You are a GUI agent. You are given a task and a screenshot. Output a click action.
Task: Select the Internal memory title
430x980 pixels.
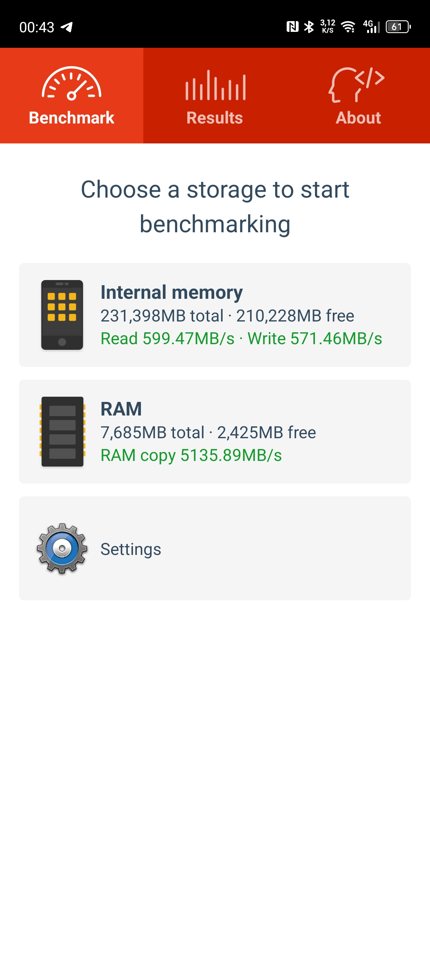click(x=172, y=292)
